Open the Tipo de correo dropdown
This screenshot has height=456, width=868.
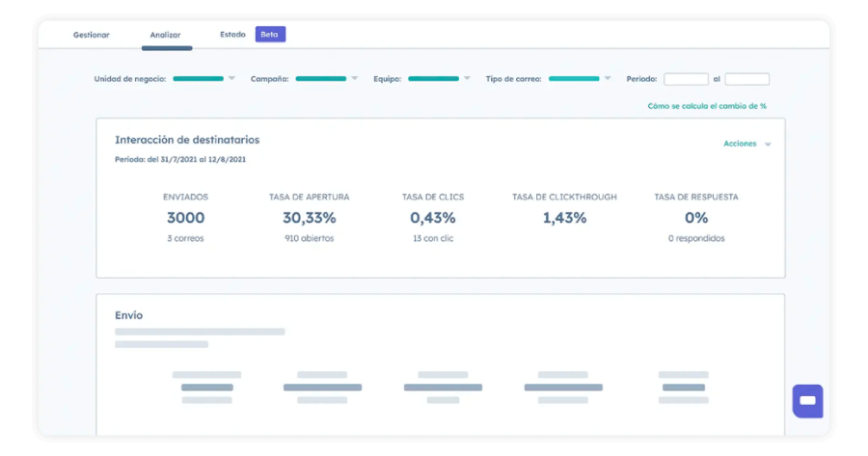580,79
